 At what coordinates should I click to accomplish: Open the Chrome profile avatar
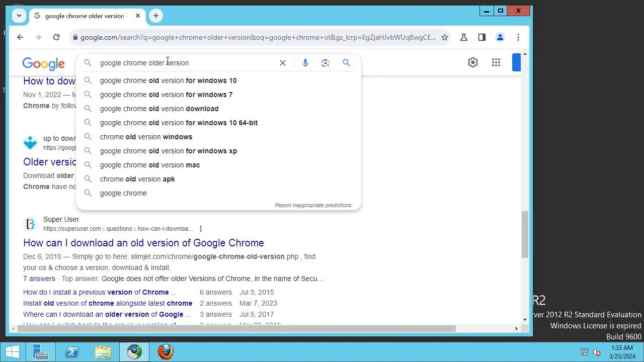(500, 37)
